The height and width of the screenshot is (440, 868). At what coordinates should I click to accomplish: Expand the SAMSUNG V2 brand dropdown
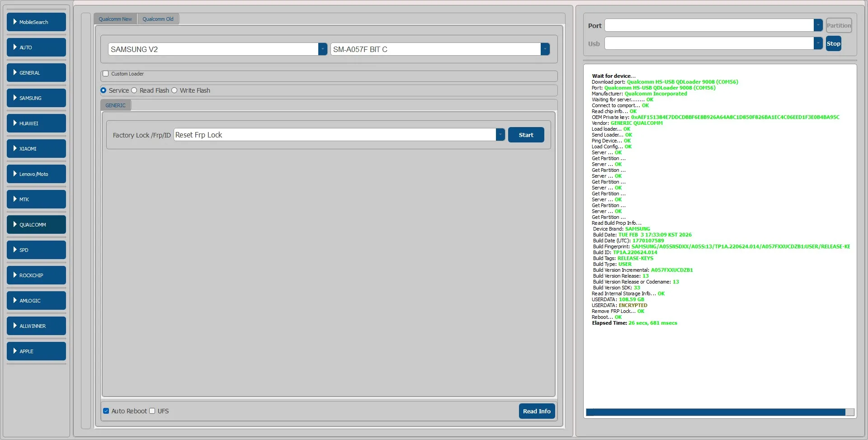(x=322, y=49)
